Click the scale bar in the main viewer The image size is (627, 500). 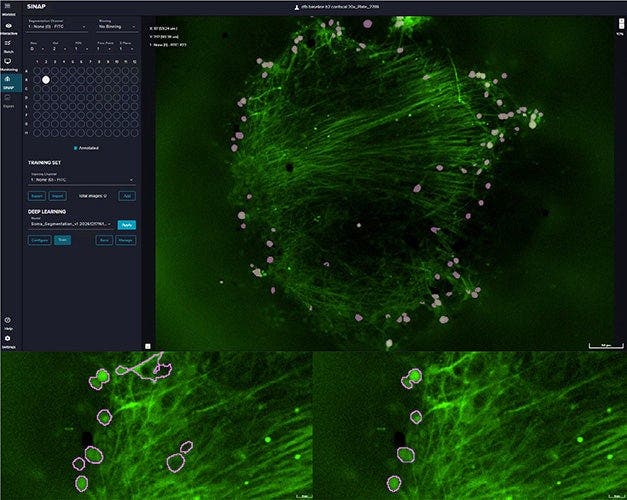[x=606, y=345]
